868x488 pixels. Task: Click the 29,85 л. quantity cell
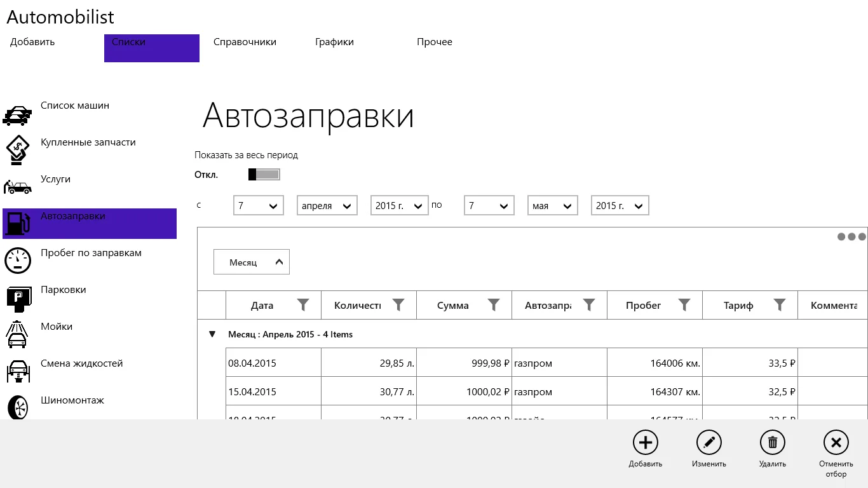tap(369, 363)
